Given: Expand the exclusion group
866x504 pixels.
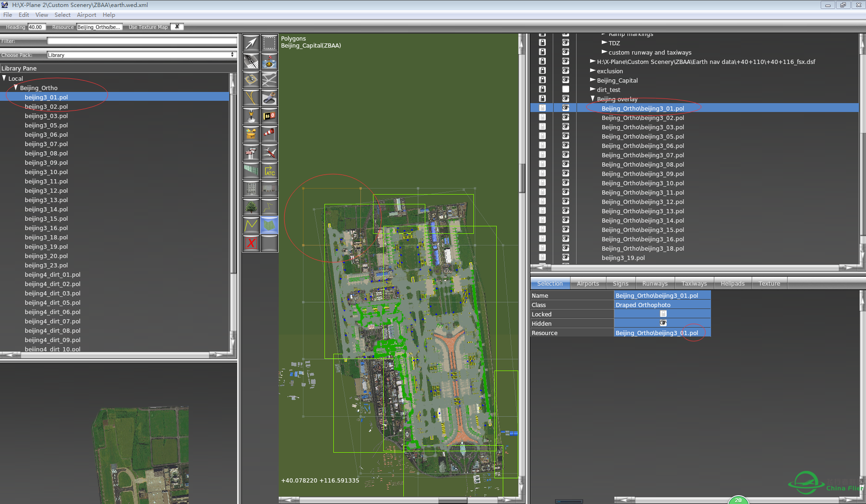Looking at the screenshot, I should [592, 70].
